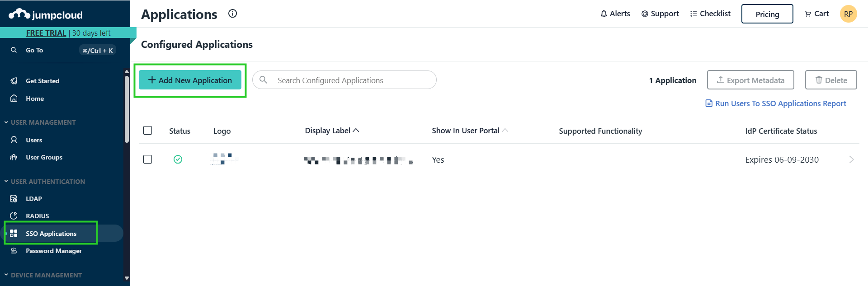Image resolution: width=868 pixels, height=286 pixels.
Task: Collapse the USER AUTHENTICATION section
Action: [x=6, y=181]
